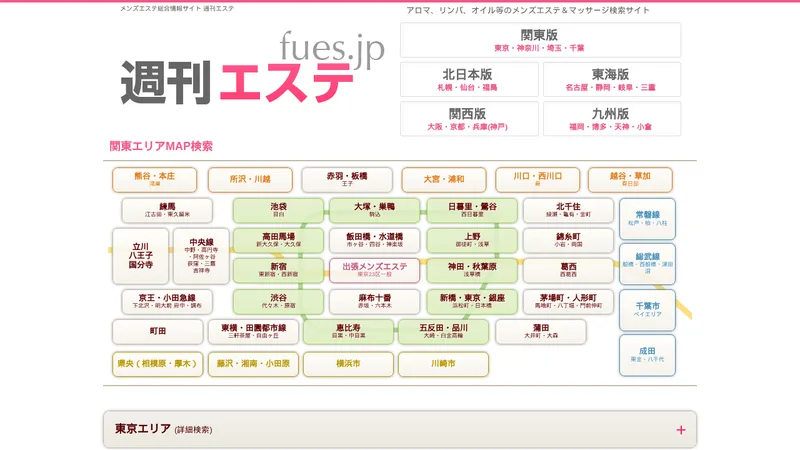The width and height of the screenshot is (800, 450).
Task: Choose the 神田・秋葉原 area
Action: [x=472, y=270]
